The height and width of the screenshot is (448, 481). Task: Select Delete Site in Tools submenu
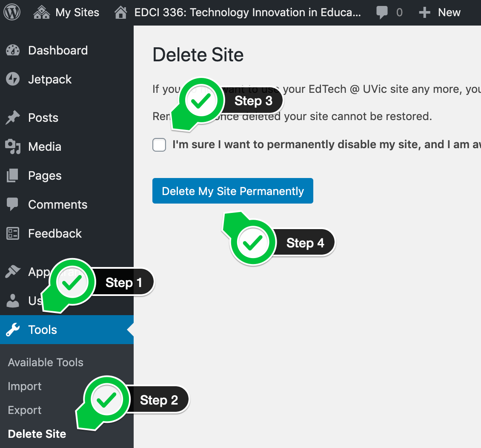(37, 434)
